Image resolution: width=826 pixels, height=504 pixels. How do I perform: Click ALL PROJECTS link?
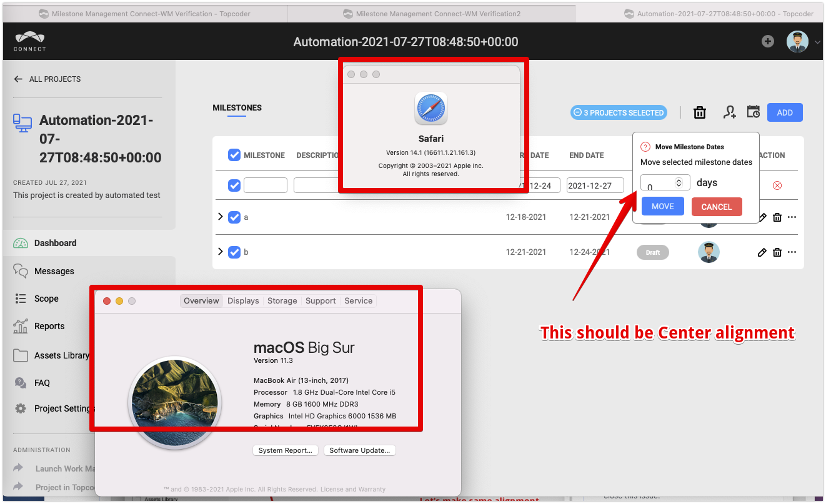click(x=55, y=79)
